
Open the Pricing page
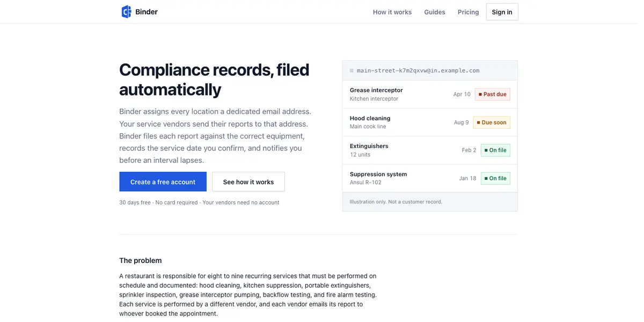coord(468,12)
